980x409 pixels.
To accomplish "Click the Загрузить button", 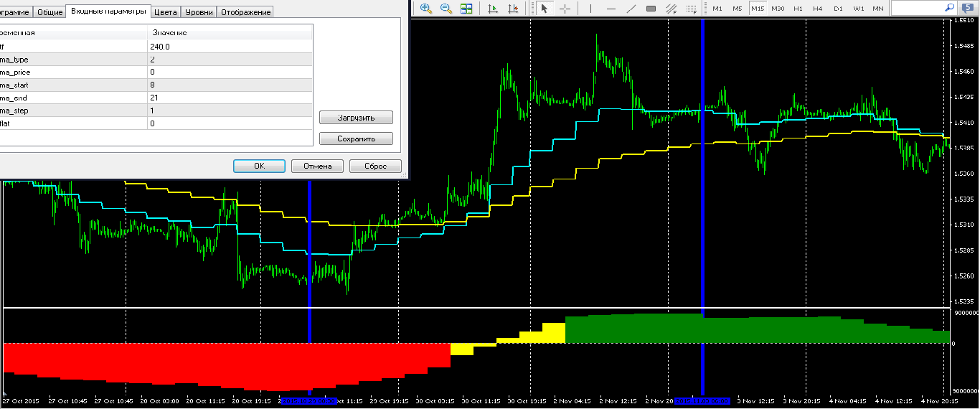I will [x=356, y=117].
